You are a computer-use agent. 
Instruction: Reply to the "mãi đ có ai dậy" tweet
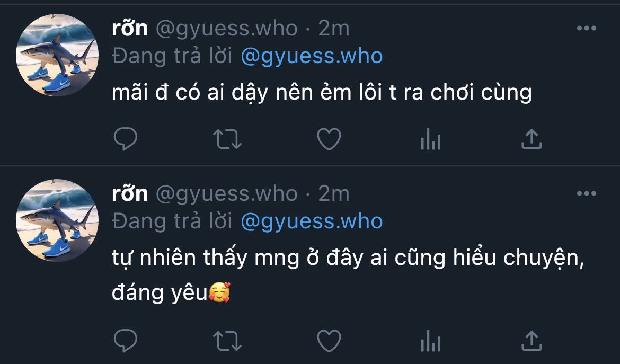click(x=126, y=139)
